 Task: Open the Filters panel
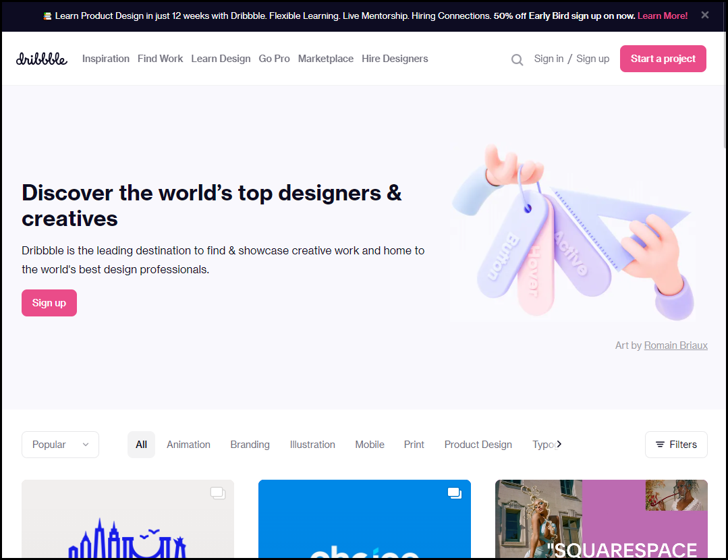pos(676,445)
